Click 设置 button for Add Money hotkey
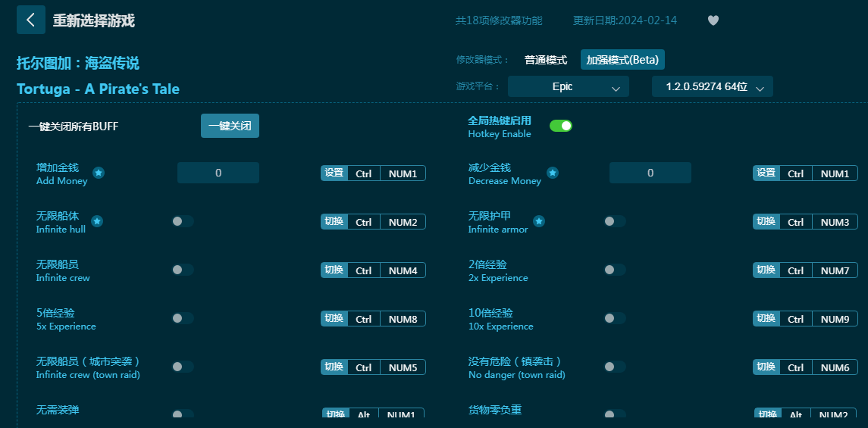This screenshot has height=428, width=868. coord(334,173)
